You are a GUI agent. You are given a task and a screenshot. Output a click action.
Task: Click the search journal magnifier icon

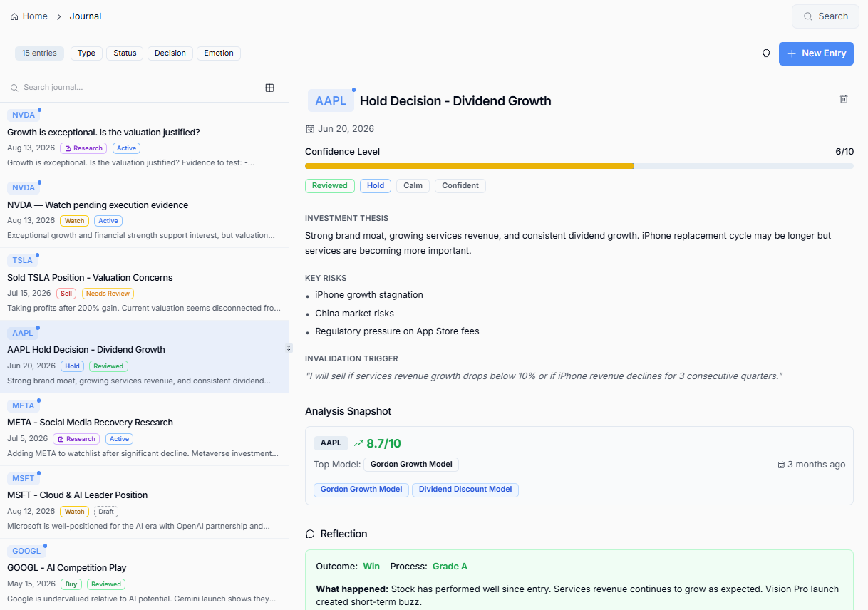click(x=14, y=88)
